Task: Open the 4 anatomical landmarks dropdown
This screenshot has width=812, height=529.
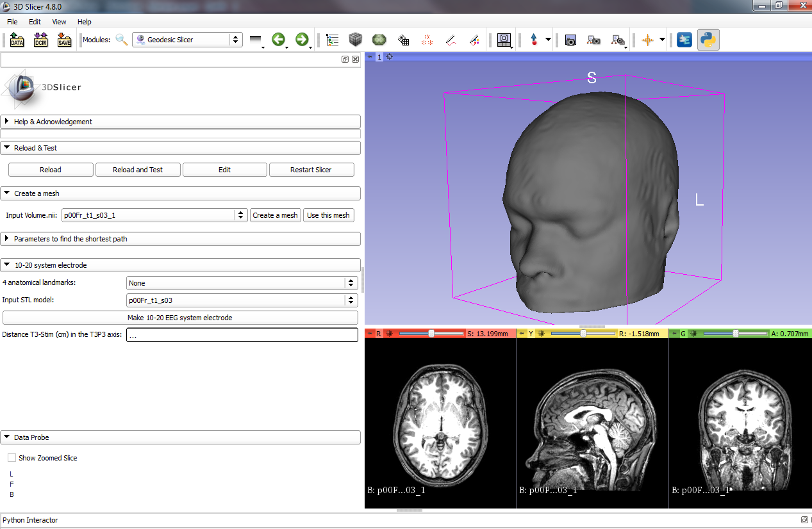Action: point(242,283)
